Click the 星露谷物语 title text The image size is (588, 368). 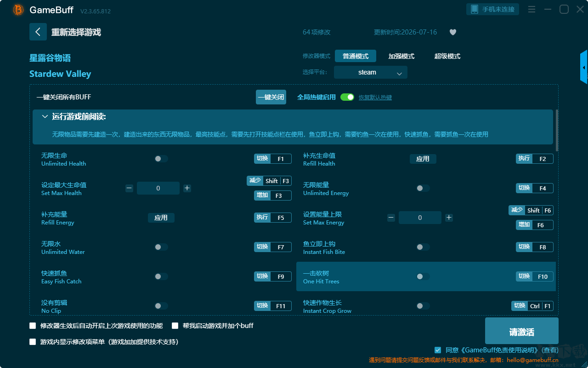click(50, 58)
